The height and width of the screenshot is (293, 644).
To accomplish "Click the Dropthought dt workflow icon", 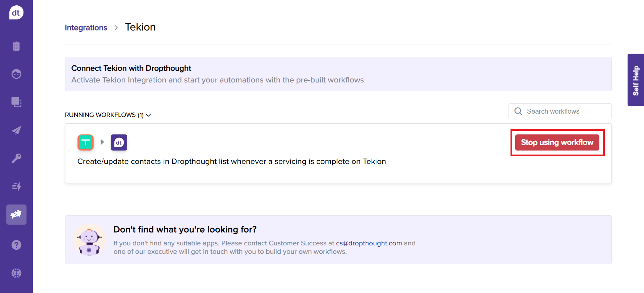I will [x=119, y=142].
